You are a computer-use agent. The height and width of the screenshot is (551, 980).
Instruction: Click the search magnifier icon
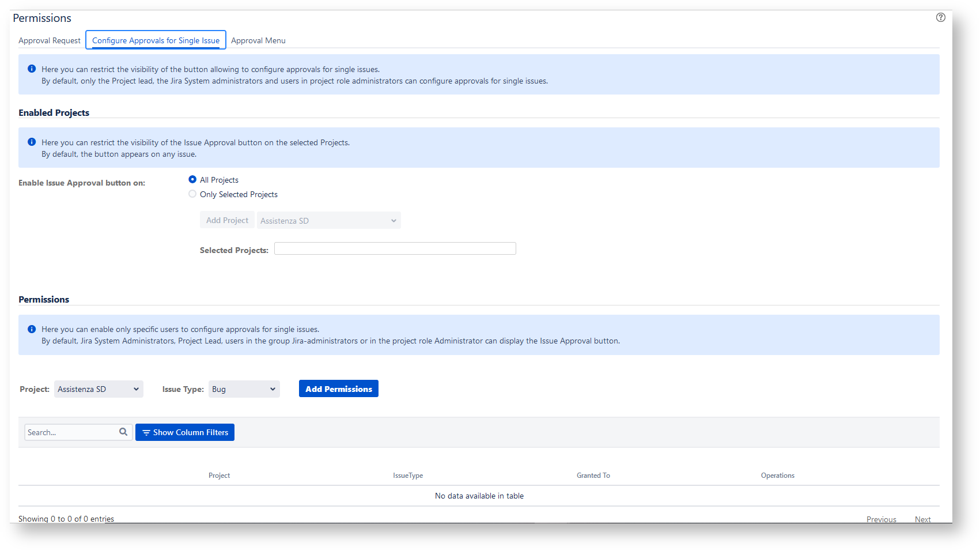pos(123,432)
